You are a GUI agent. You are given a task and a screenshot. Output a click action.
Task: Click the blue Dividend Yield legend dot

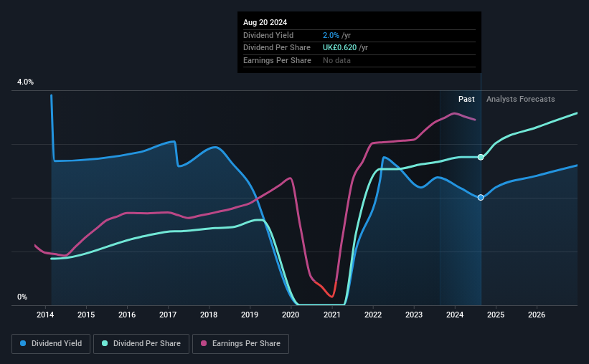pyautogui.click(x=23, y=343)
